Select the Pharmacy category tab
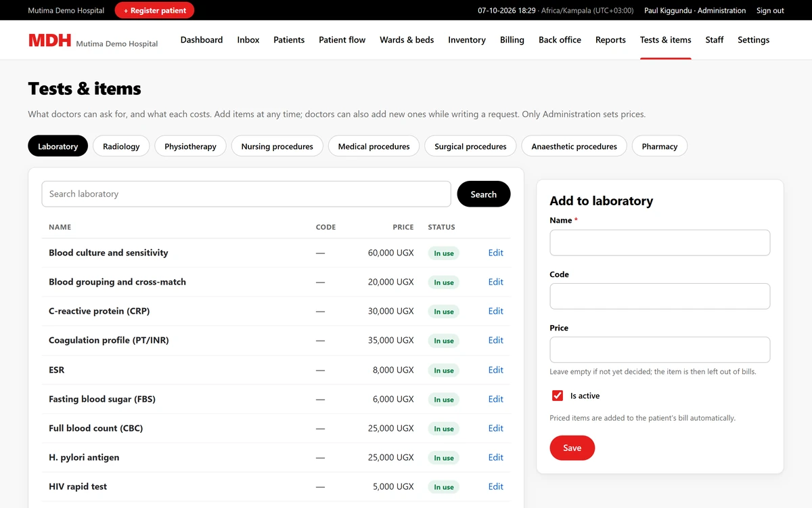812x508 pixels. pos(660,146)
